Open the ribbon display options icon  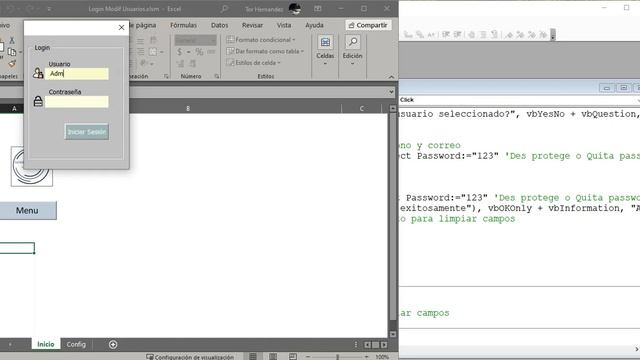pyautogui.click(x=318, y=9)
